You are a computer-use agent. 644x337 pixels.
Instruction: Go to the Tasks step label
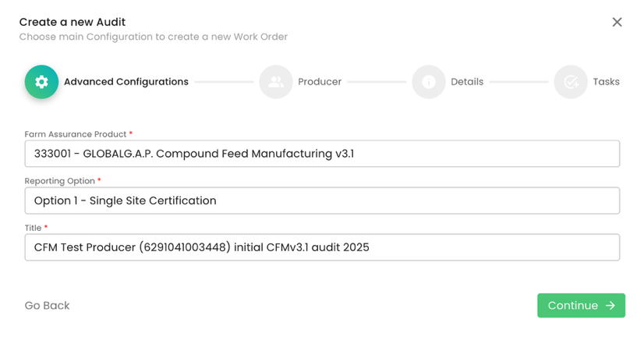click(606, 82)
